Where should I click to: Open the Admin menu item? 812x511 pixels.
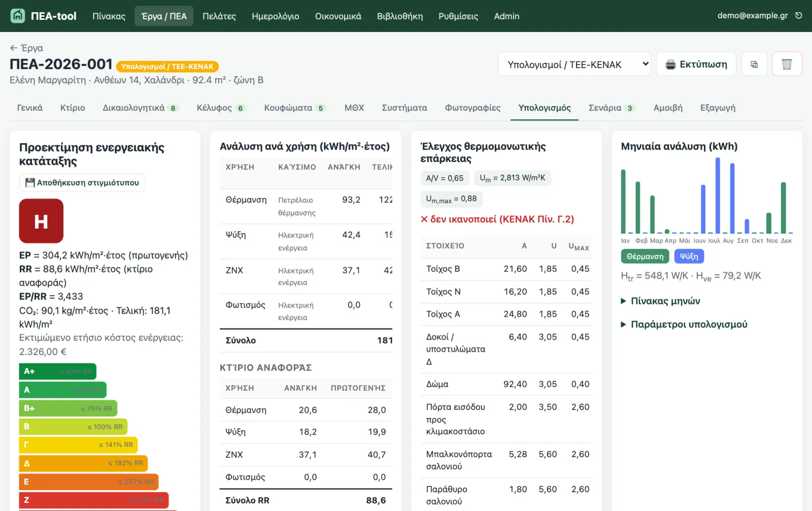click(506, 16)
